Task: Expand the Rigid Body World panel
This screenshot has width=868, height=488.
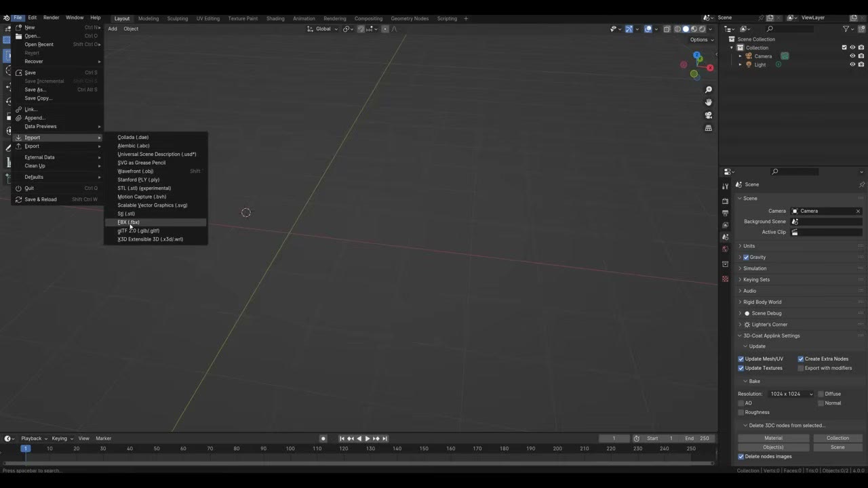Action: coord(762,302)
